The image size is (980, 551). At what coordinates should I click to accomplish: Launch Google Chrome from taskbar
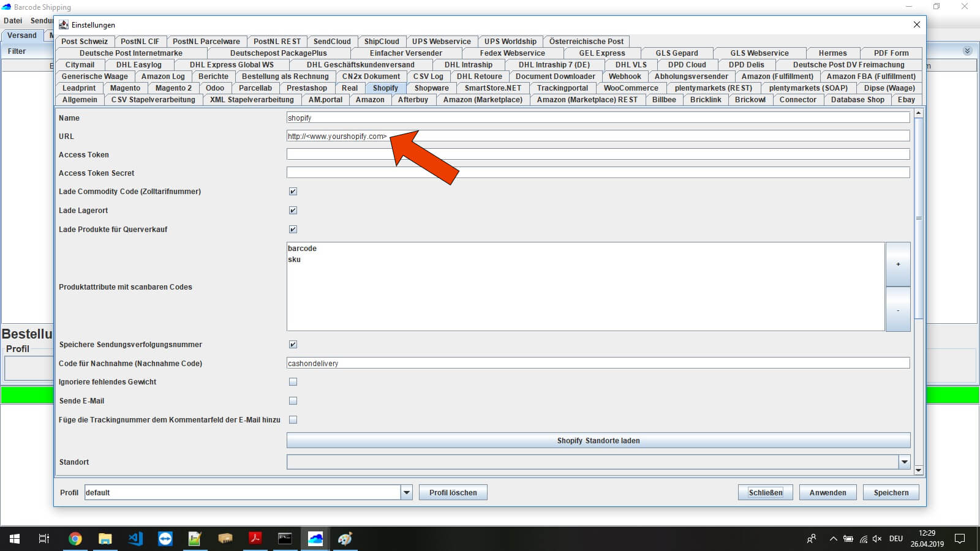coord(75,539)
